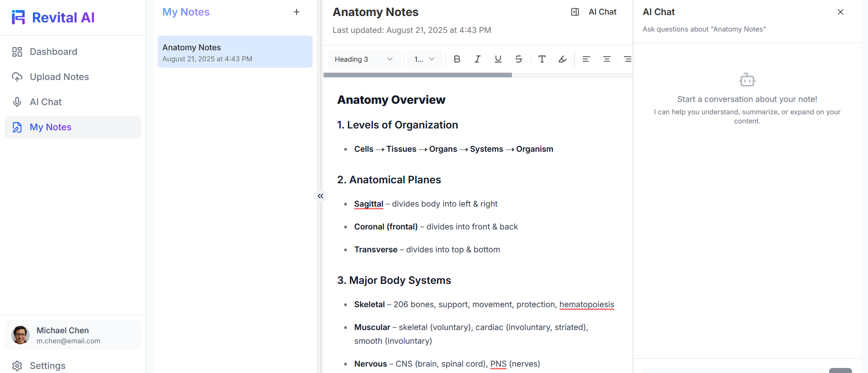Align text to the left
868x373 pixels.
pyautogui.click(x=586, y=59)
